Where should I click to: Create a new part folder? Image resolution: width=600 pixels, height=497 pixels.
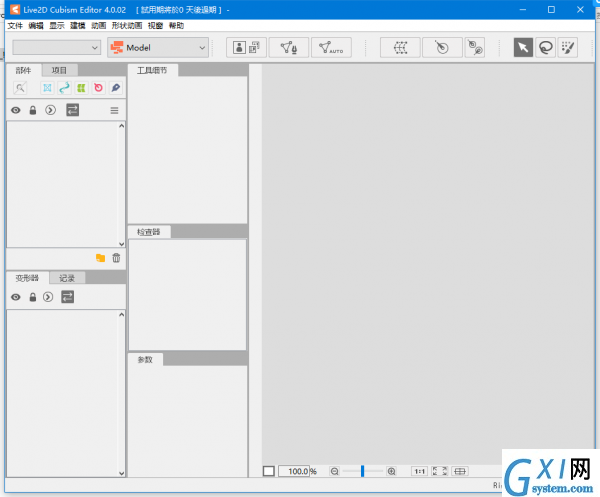101,258
